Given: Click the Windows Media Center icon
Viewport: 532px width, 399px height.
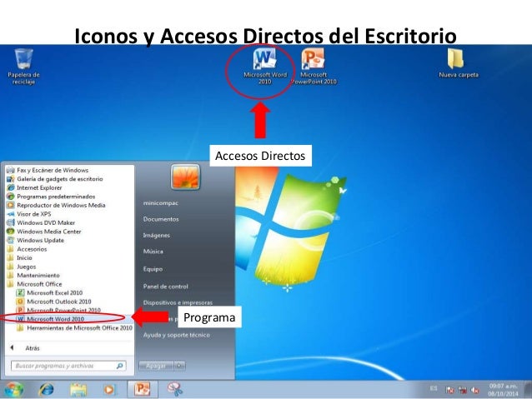Looking at the screenshot, I should click(x=11, y=232).
